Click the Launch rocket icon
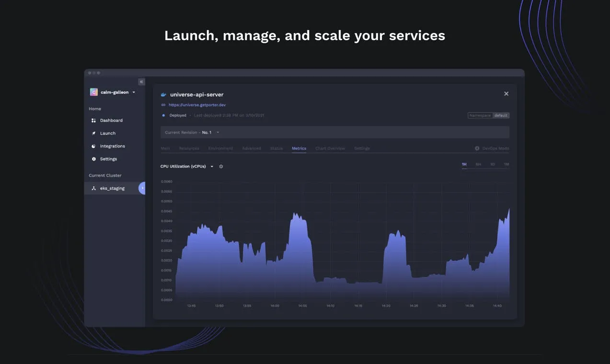The width and height of the screenshot is (610, 364). click(93, 134)
